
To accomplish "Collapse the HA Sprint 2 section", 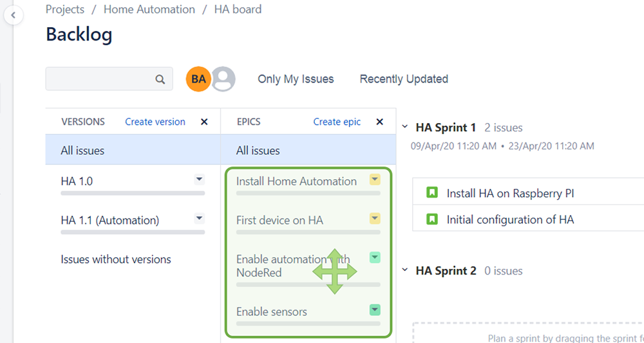I will 405,271.
